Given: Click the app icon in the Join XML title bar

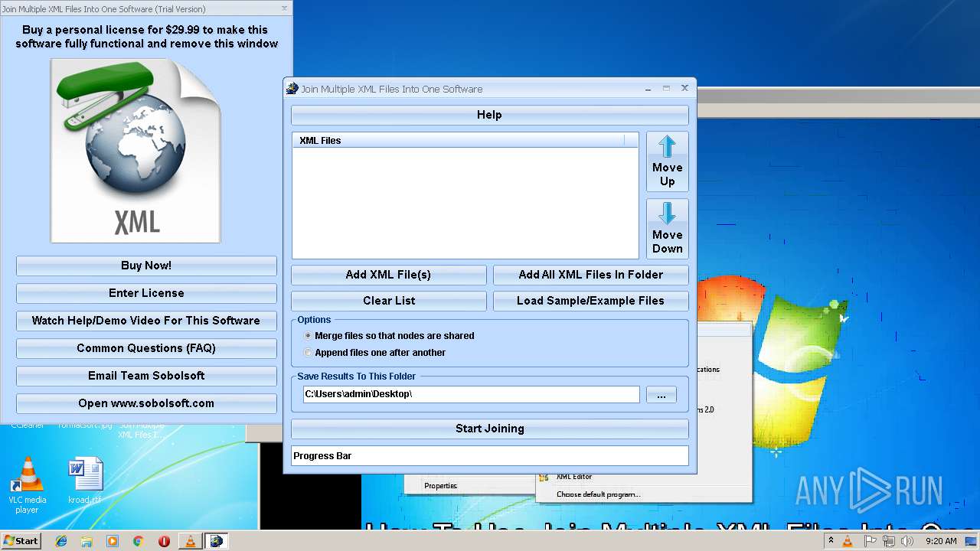Looking at the screenshot, I should 292,89.
